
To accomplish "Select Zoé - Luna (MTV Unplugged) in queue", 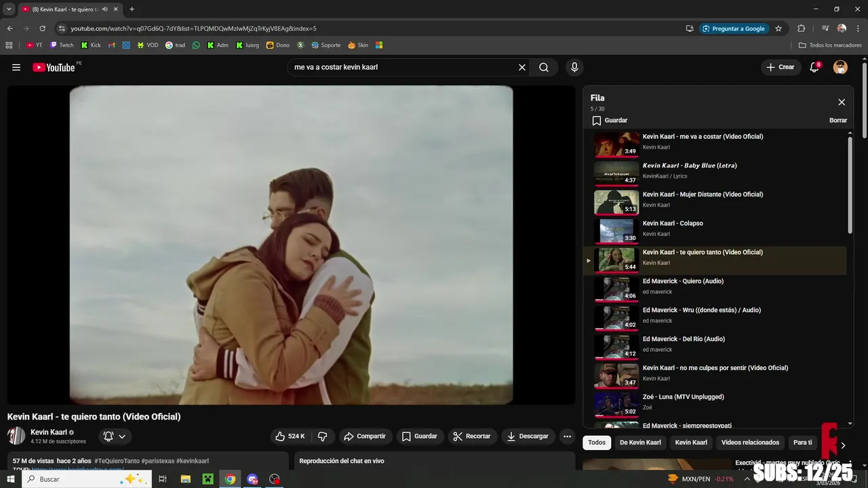I will click(715, 405).
